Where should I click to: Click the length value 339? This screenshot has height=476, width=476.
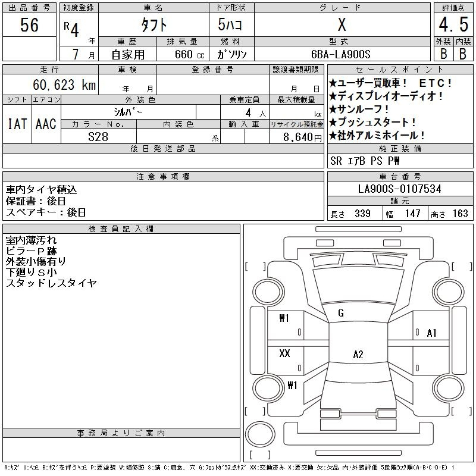pyautogui.click(x=362, y=214)
